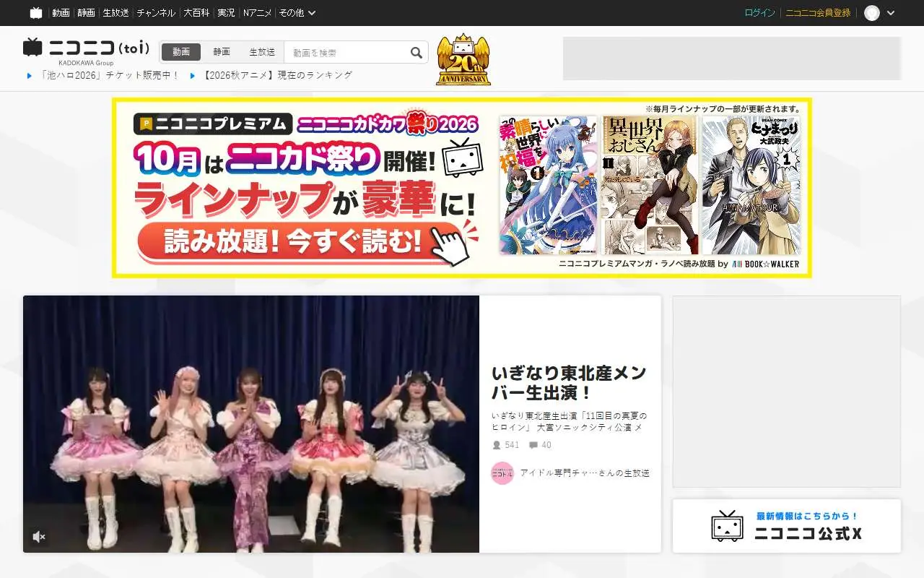Click the ニコニコ会員登録 link
This screenshot has height=578, width=924.
tap(818, 13)
